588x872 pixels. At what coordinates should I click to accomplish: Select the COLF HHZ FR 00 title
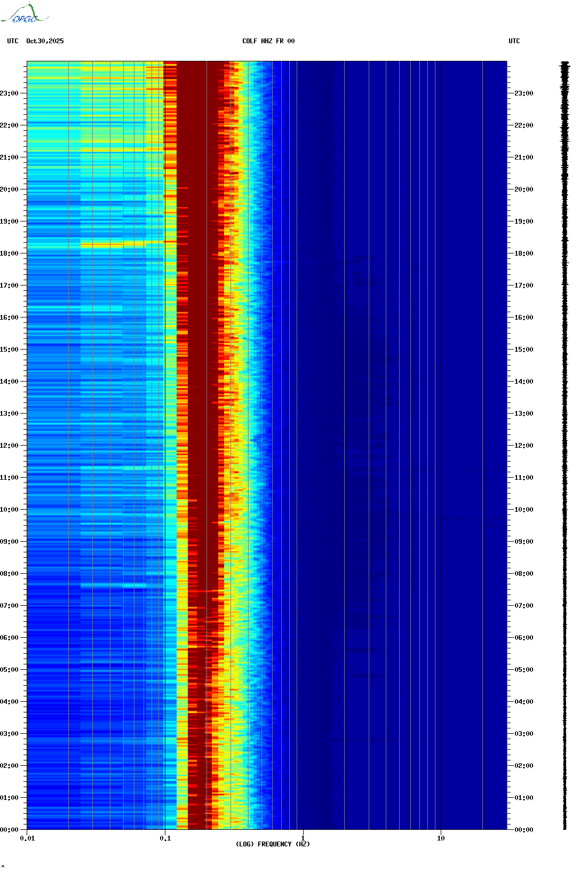pyautogui.click(x=268, y=41)
